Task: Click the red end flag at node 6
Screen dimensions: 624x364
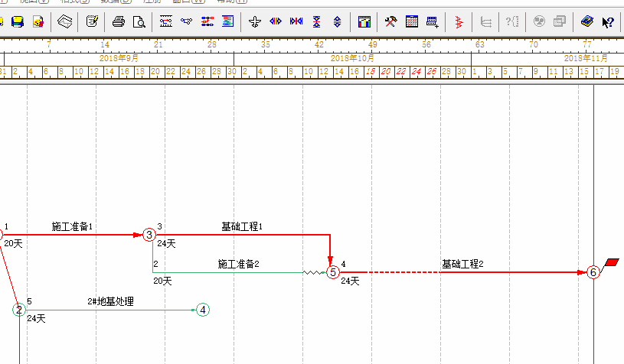Action: (x=611, y=263)
